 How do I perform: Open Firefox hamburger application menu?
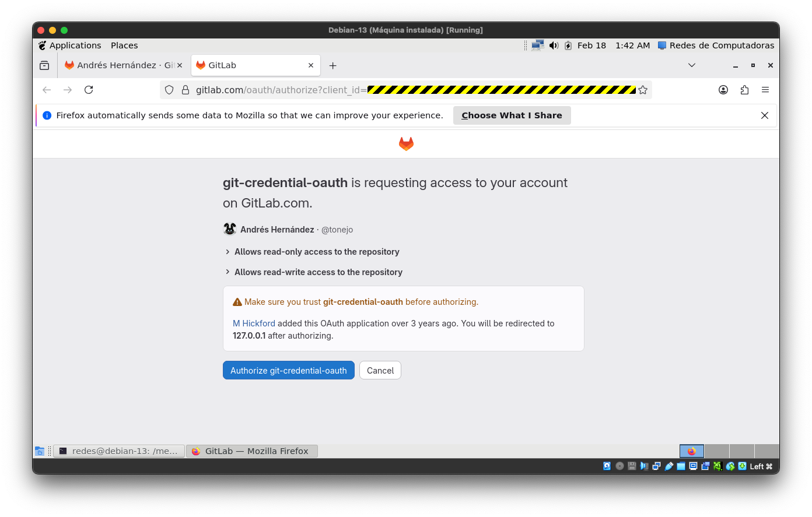point(765,90)
